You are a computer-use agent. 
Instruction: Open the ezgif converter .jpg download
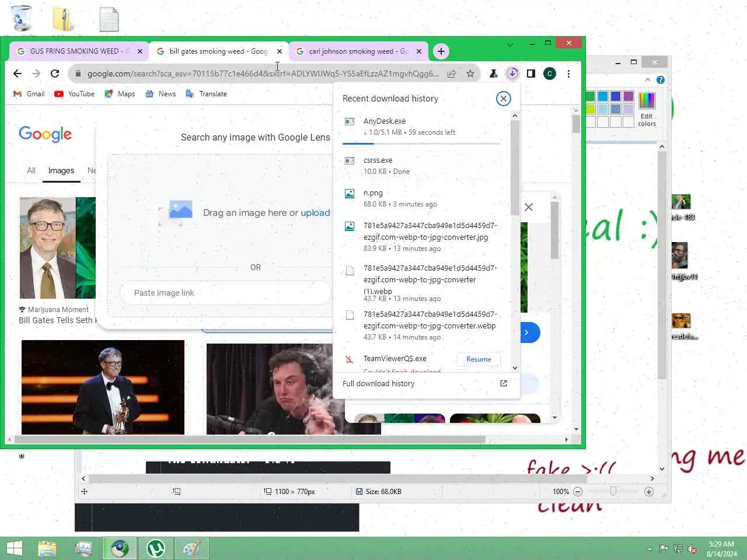click(421, 236)
